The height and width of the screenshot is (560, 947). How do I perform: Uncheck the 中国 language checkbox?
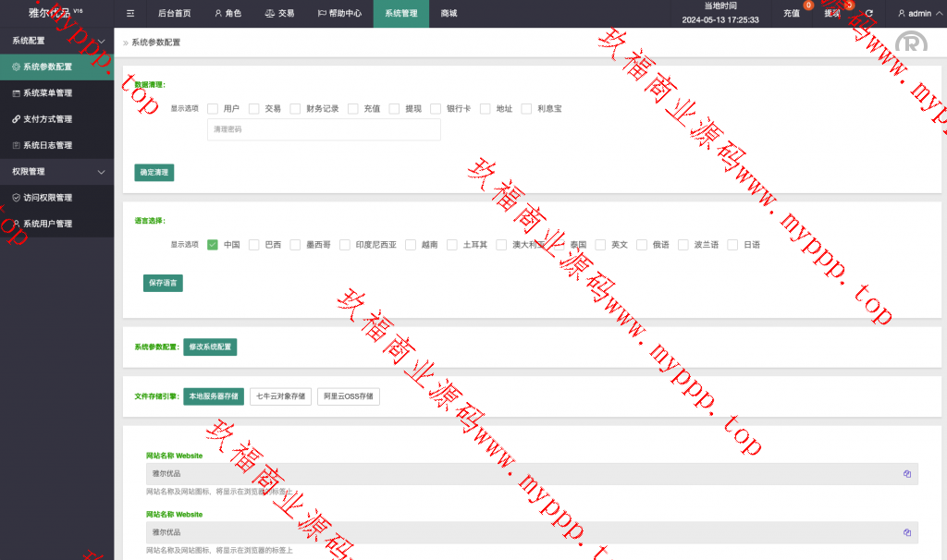(x=213, y=245)
